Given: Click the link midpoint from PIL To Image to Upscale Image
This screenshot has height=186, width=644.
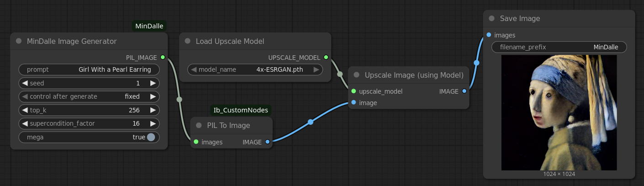Looking at the screenshot, I should pyautogui.click(x=311, y=122).
